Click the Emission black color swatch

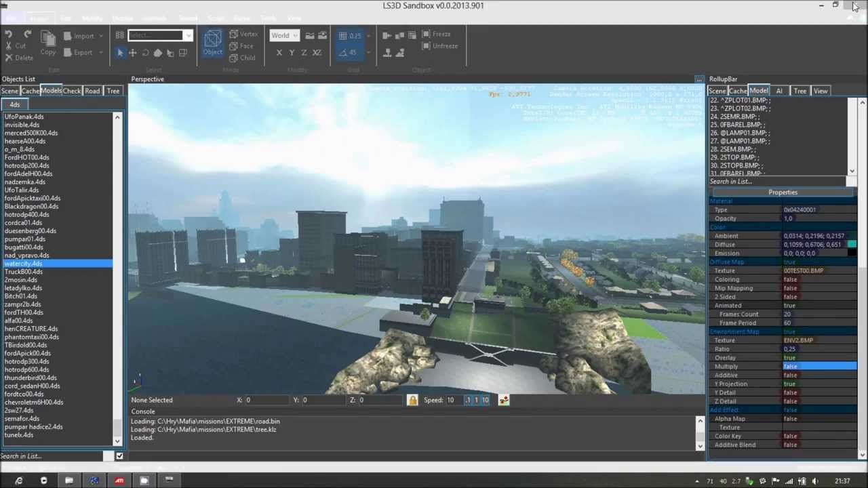[852, 253]
